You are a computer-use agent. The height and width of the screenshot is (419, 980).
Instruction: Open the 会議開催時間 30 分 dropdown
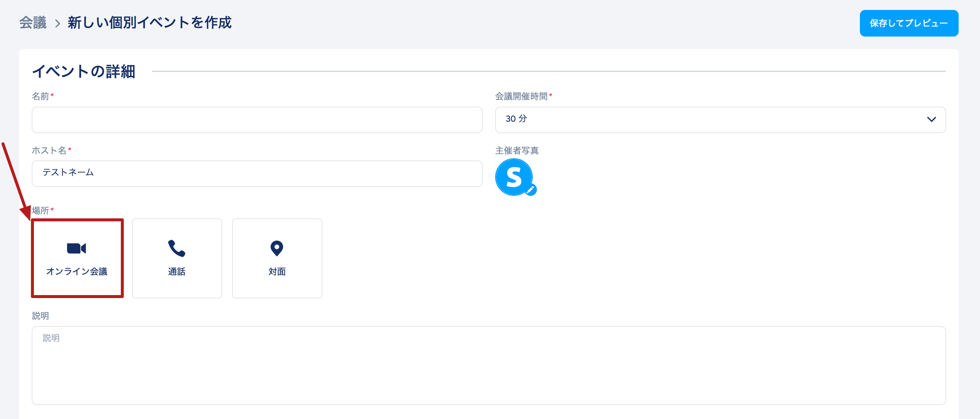(720, 120)
